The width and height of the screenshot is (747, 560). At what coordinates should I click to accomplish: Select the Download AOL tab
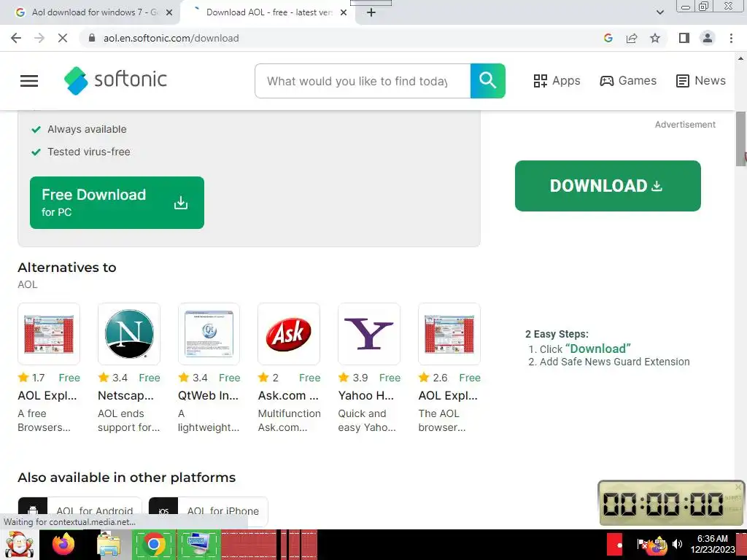click(x=267, y=12)
